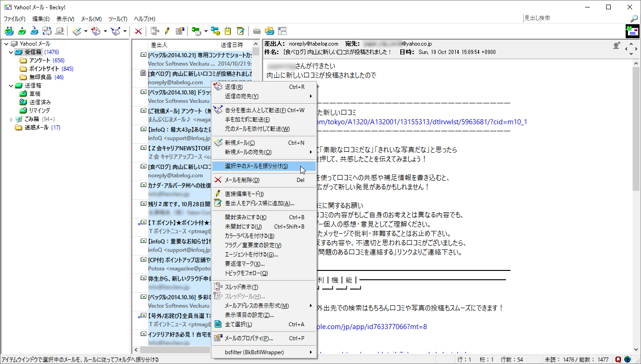The height and width of the screenshot is (364, 641).
Task: Choose メールを削除(D) in context menu
Action: click(x=264, y=180)
